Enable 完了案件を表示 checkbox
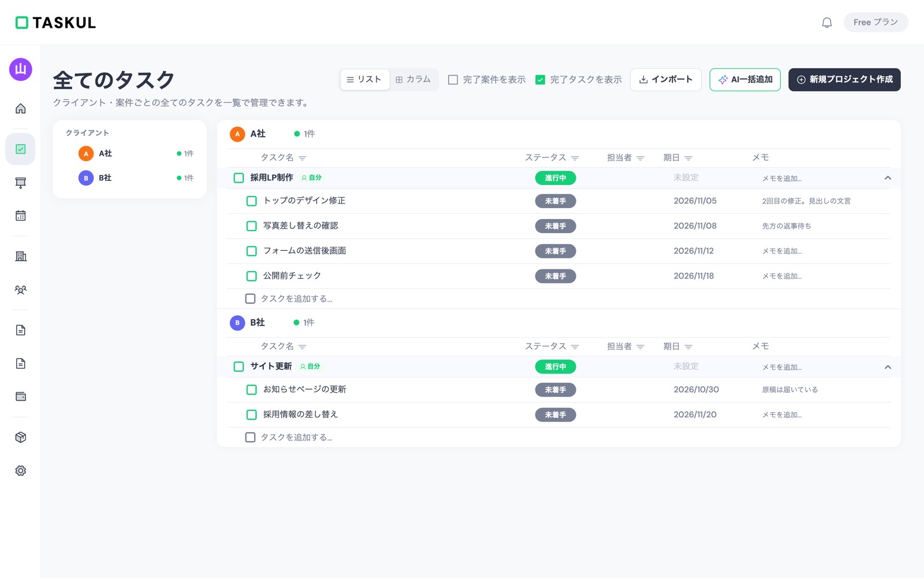 pos(453,80)
